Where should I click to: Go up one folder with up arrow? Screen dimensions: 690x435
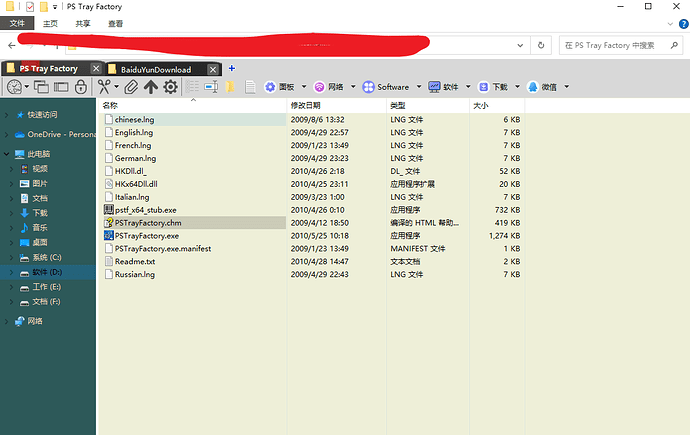pos(150,87)
